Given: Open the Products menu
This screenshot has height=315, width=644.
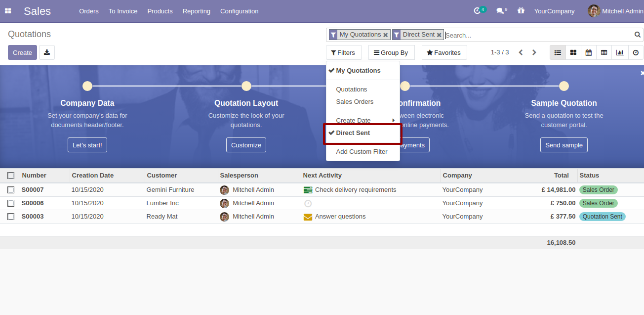Looking at the screenshot, I should (160, 11).
